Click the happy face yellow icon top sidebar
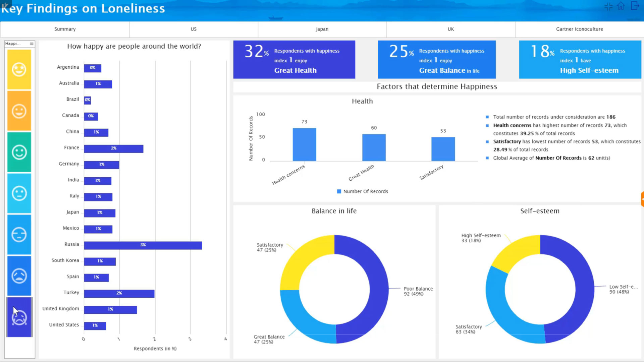This screenshot has height=362, width=644. tap(19, 68)
